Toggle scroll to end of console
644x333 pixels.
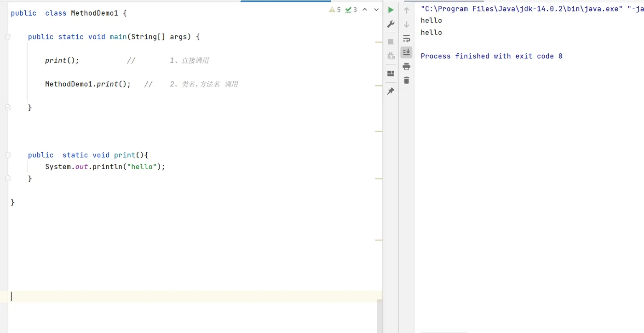tap(406, 52)
